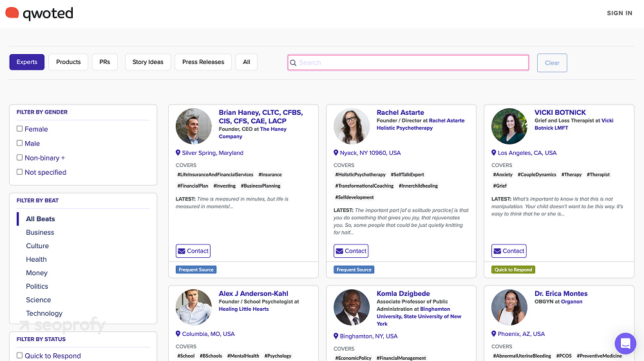Click location pin for Binghamton, NY
Screen dimensions: 644x361
[336, 336]
